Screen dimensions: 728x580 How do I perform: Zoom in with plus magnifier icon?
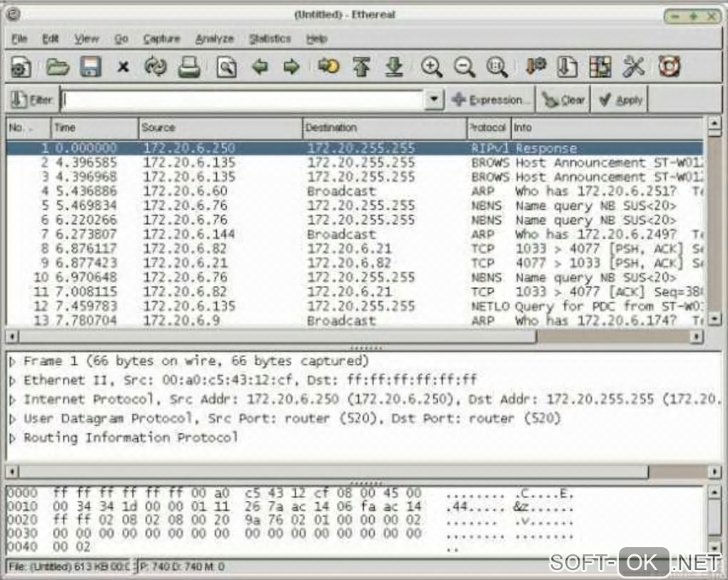coord(431,67)
